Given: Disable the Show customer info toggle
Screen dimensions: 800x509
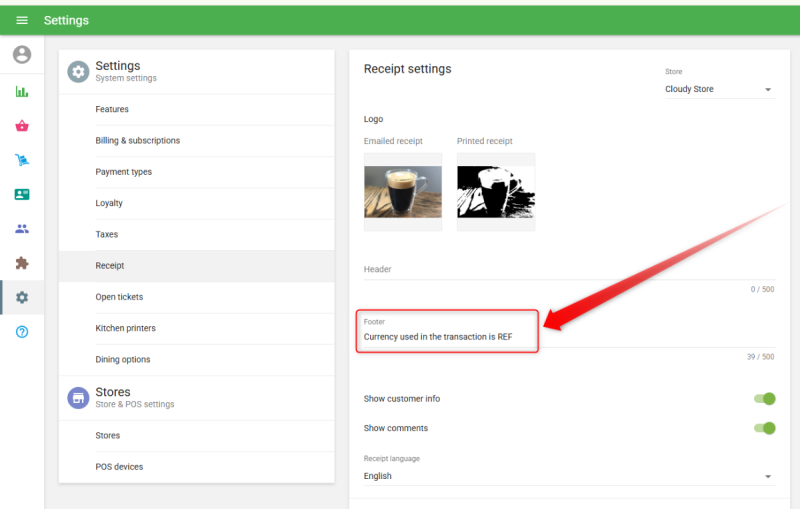Looking at the screenshot, I should pos(765,399).
